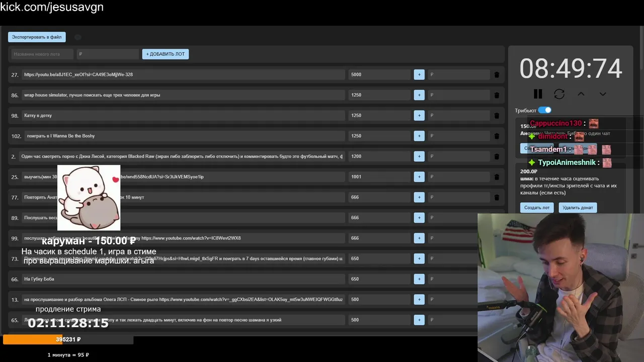
Task: Click plus button on lot 89 row
Action: click(x=419, y=218)
